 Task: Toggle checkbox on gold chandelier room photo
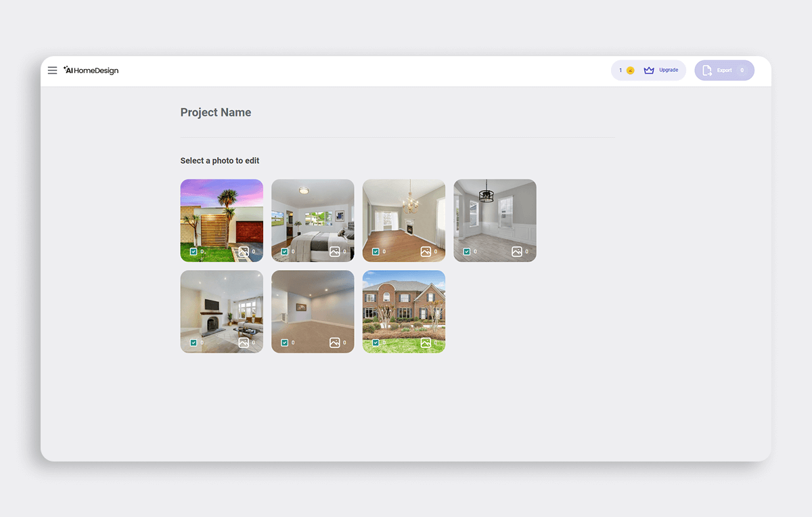coord(376,251)
